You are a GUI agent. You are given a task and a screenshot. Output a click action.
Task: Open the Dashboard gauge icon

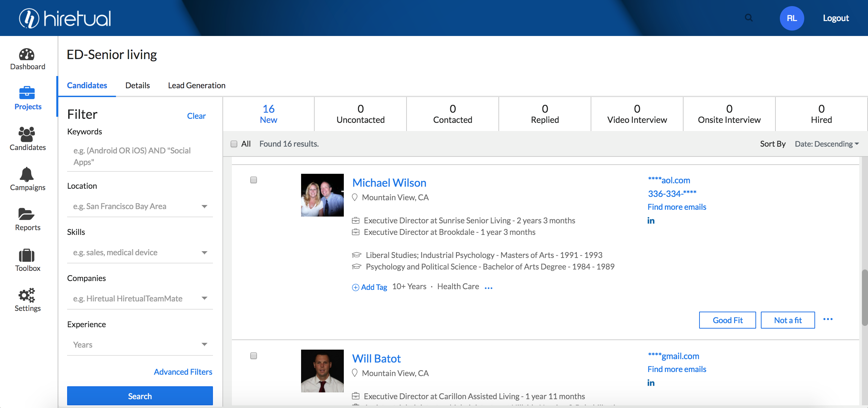[x=27, y=55]
